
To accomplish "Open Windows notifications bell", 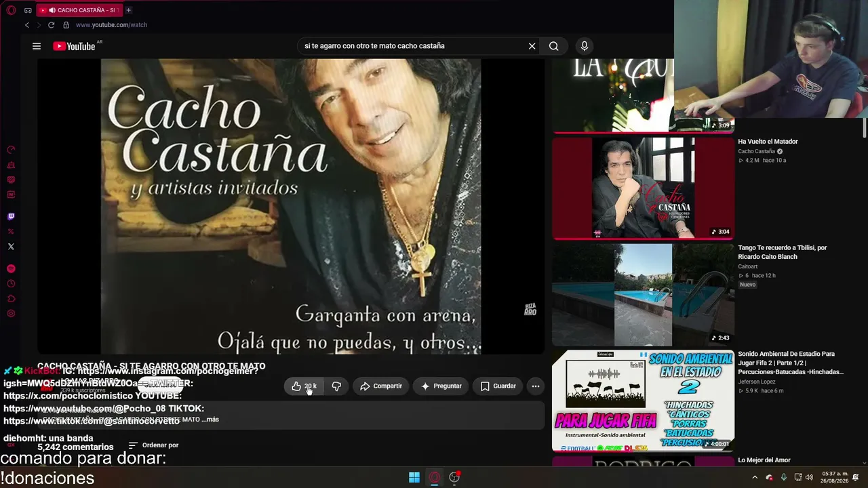I will [x=856, y=478].
